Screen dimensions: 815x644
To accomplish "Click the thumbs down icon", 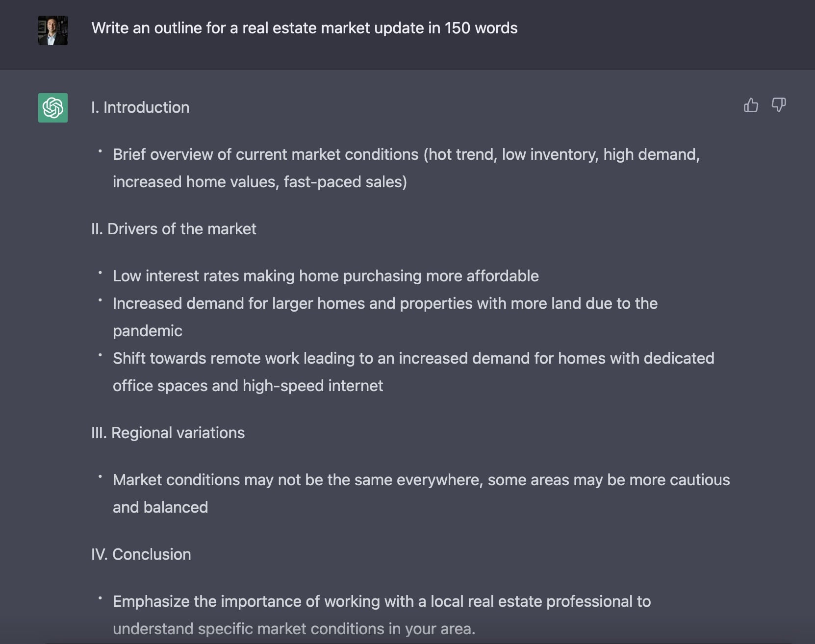I will click(x=779, y=105).
